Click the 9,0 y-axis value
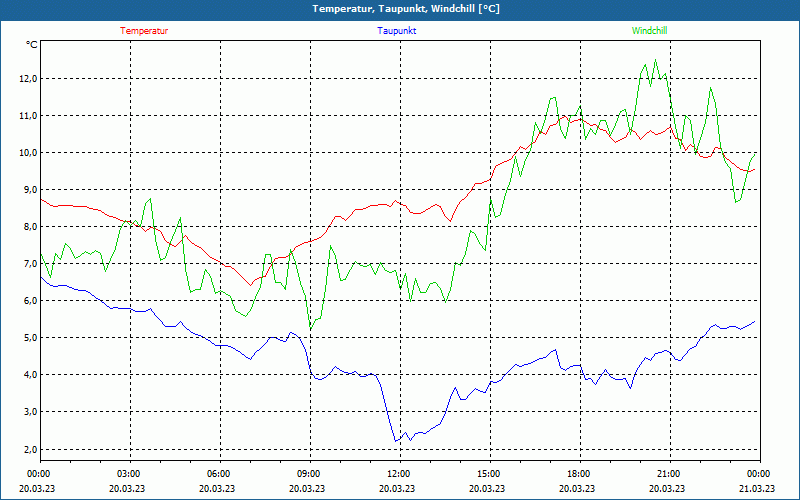The height and width of the screenshot is (500, 800). [x=30, y=190]
